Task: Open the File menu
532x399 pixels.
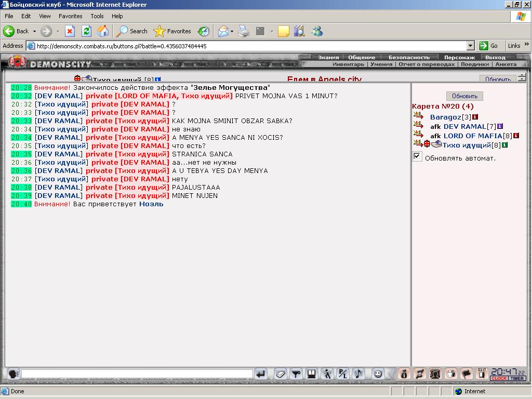Action: coord(9,16)
